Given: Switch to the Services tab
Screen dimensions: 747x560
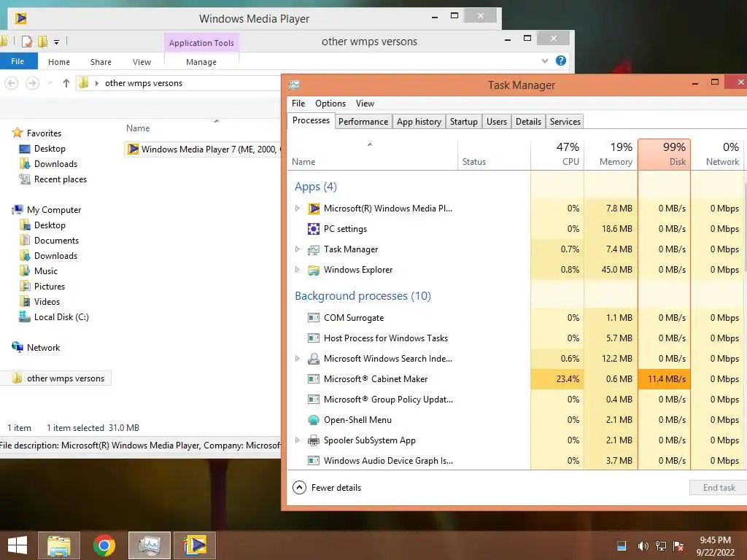Looking at the screenshot, I should 565,122.
